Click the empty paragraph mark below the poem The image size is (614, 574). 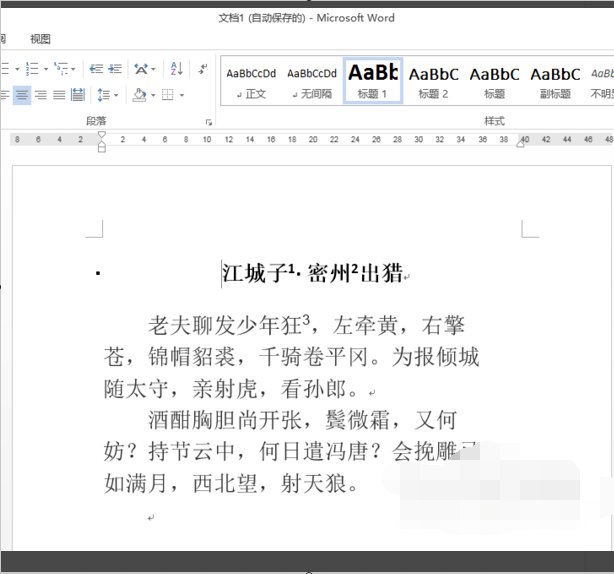coord(151,518)
